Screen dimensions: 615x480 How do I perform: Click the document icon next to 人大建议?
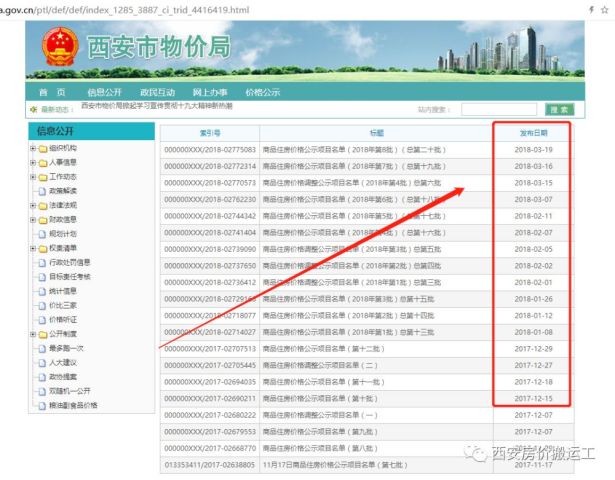tap(42, 363)
